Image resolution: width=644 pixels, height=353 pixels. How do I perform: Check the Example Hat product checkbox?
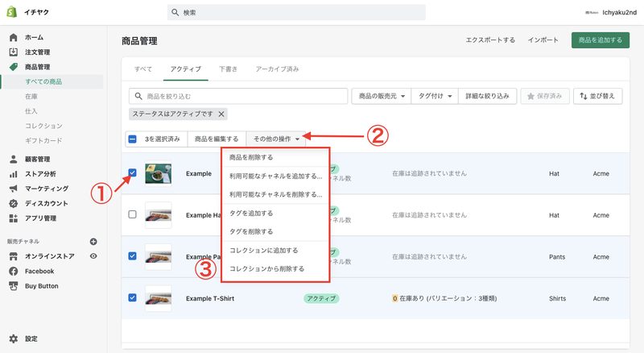point(132,214)
